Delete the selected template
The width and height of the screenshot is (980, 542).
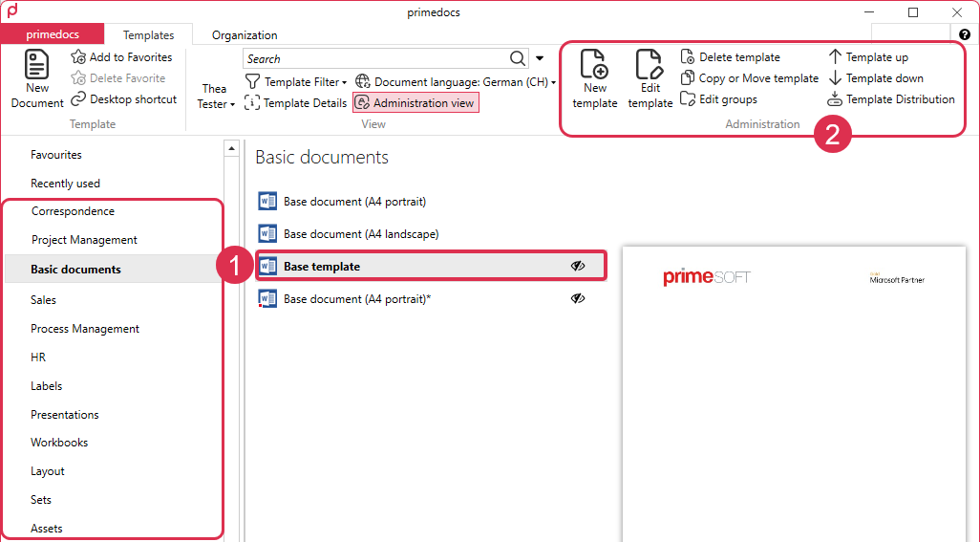click(x=731, y=57)
